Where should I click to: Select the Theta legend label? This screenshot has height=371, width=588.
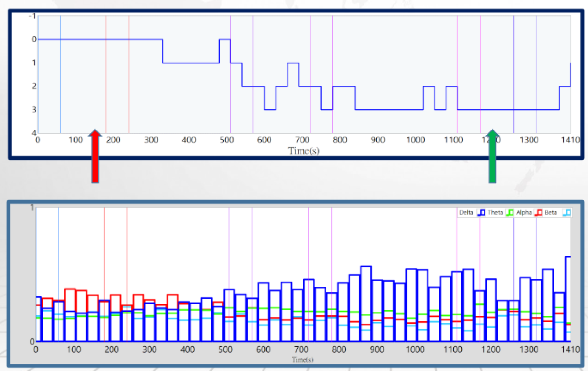pyautogui.click(x=495, y=212)
